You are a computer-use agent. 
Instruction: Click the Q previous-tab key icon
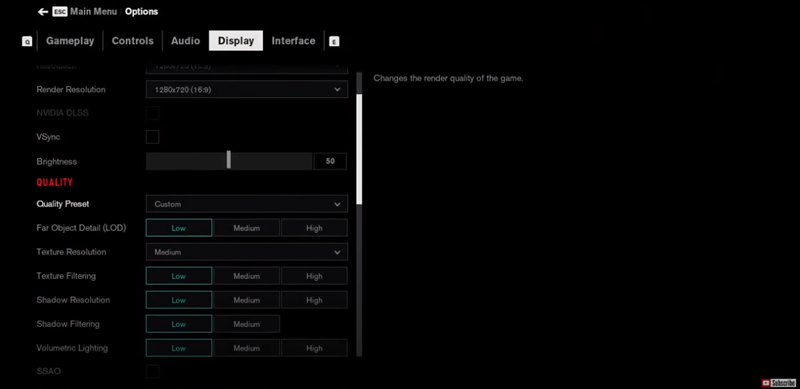[x=27, y=41]
